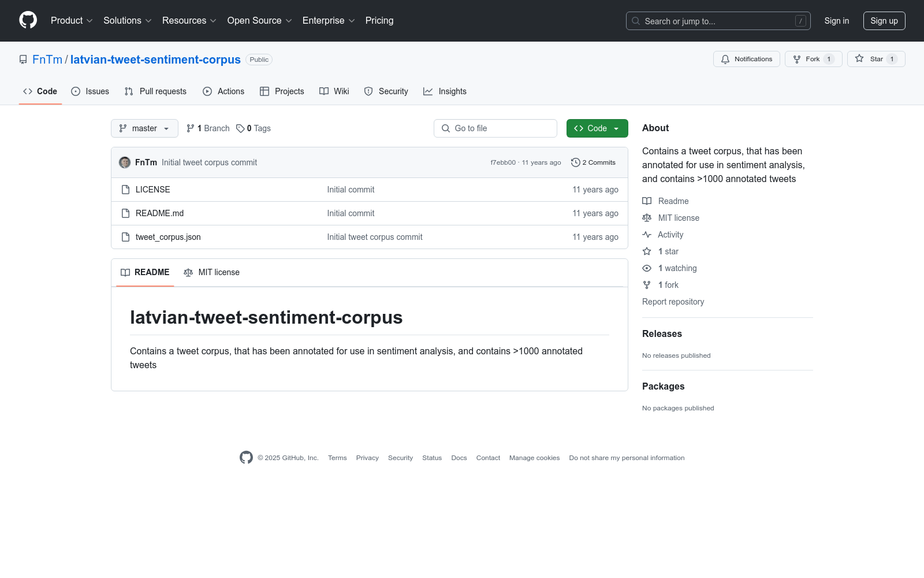Open the Initial tweet corpus commit message
Screen dimensions: 924x578
point(209,162)
